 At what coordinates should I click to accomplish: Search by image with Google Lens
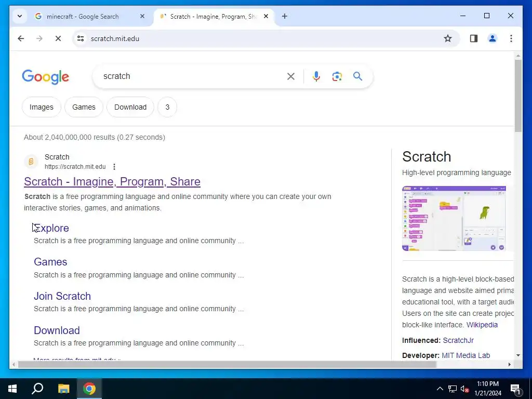(337, 76)
